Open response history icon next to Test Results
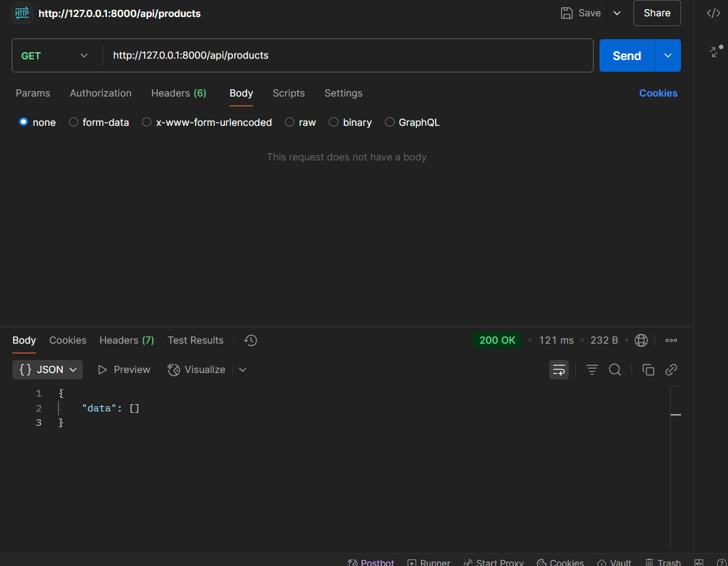This screenshot has height=566, width=728. (x=250, y=340)
